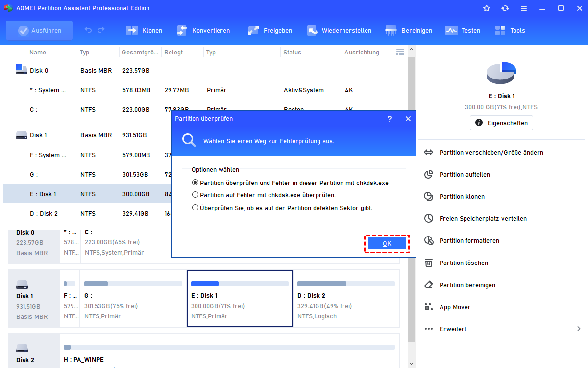
Task: Click the star favorite icon in title bar
Action: pos(487,8)
